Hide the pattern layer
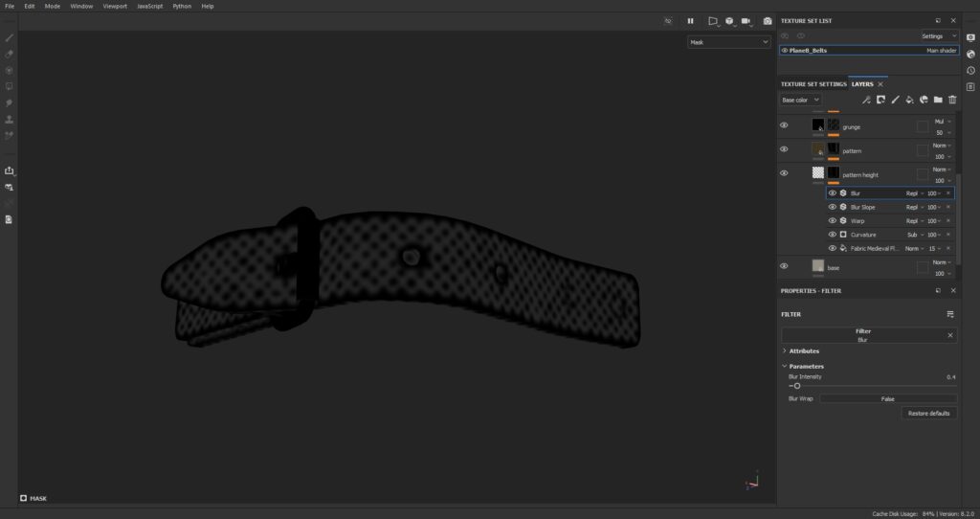Image resolution: width=980 pixels, height=519 pixels. [784, 148]
